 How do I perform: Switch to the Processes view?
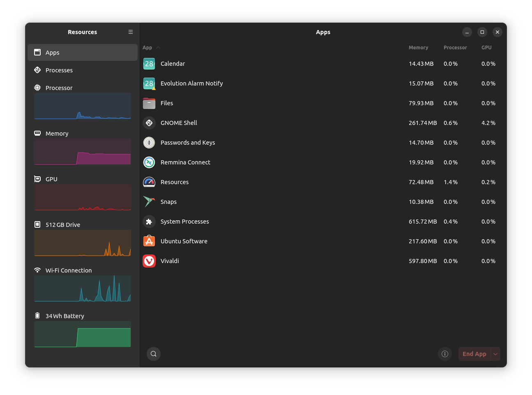58,70
